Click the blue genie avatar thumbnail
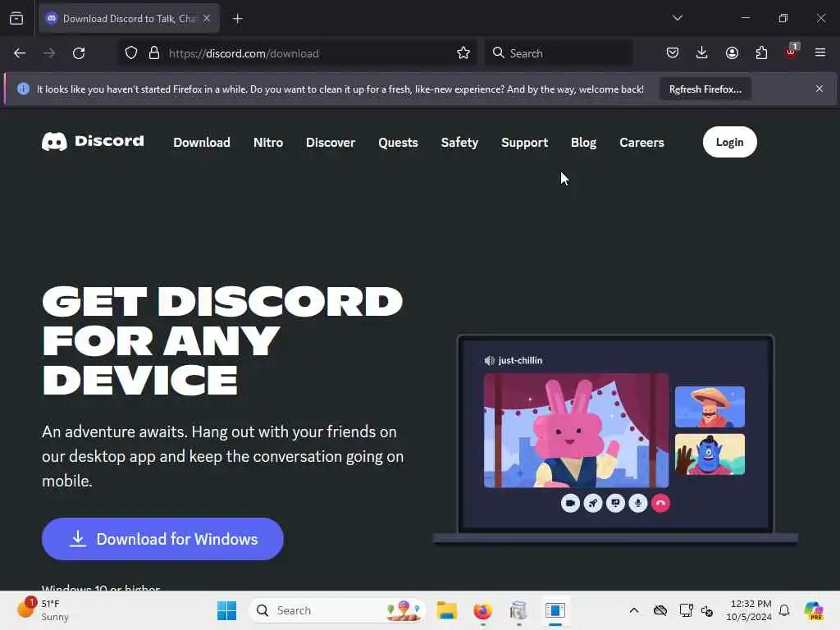 coord(710,454)
